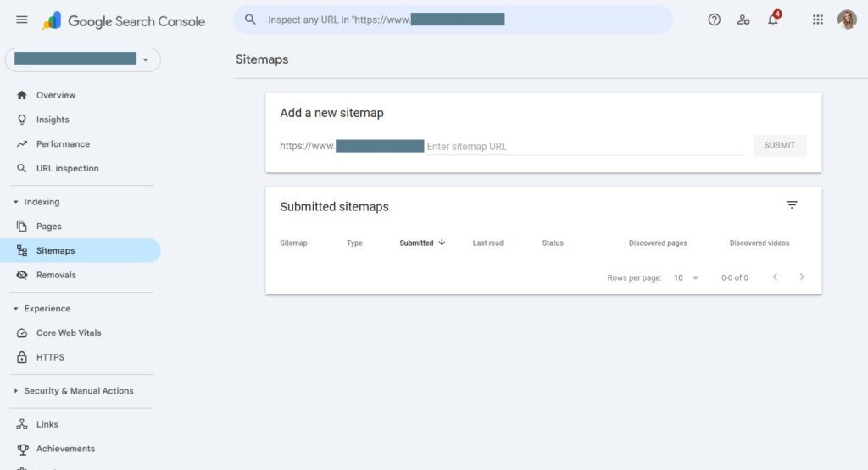Viewport: 868px width, 470px height.
Task: Click the Overview home icon
Action: point(21,95)
